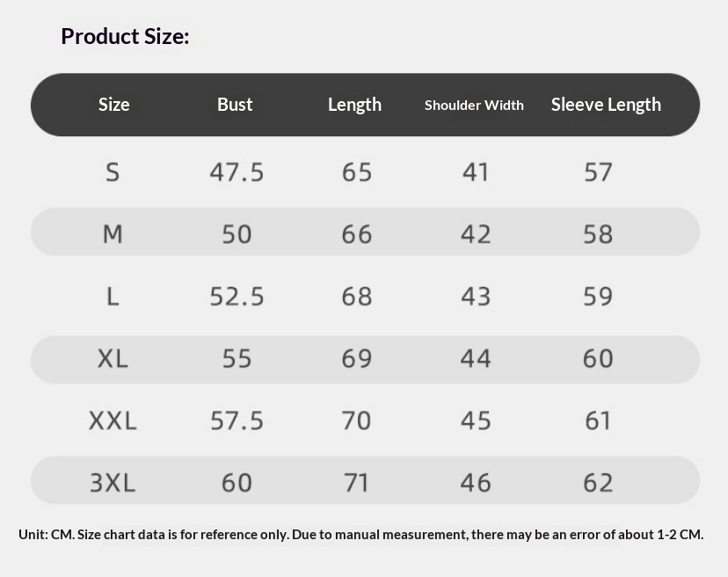728x577 pixels.
Task: Select the 66 length value for size M
Action: [357, 234]
